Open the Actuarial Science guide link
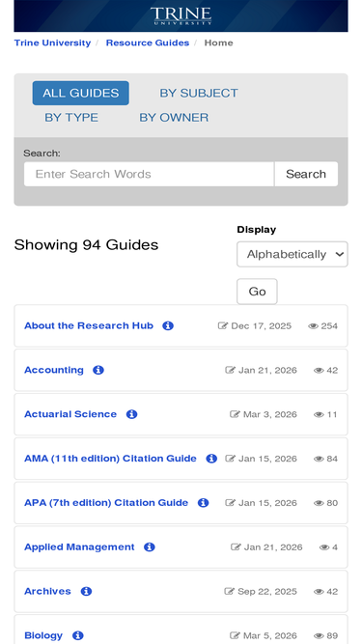362x644 pixels. pos(70,414)
